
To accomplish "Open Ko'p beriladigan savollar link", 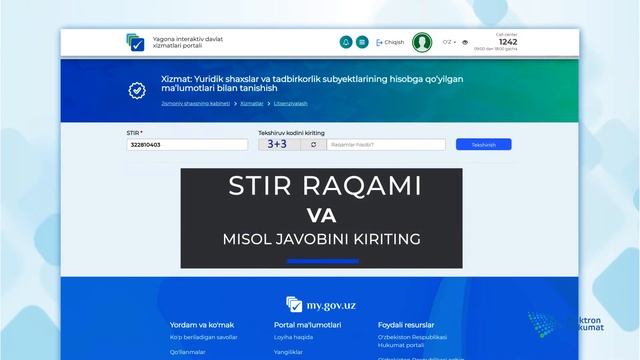I will click(204, 337).
